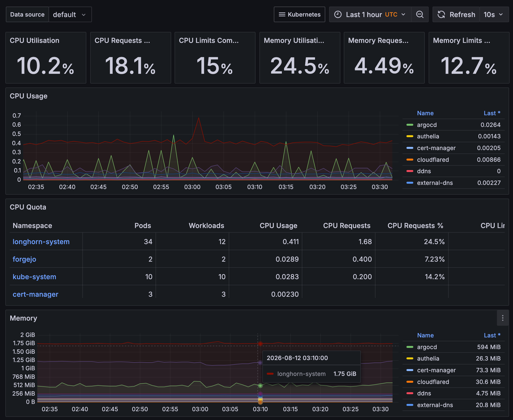Sort Memory legend by Last * header
Image resolution: width=513 pixels, height=420 pixels.
click(492, 335)
